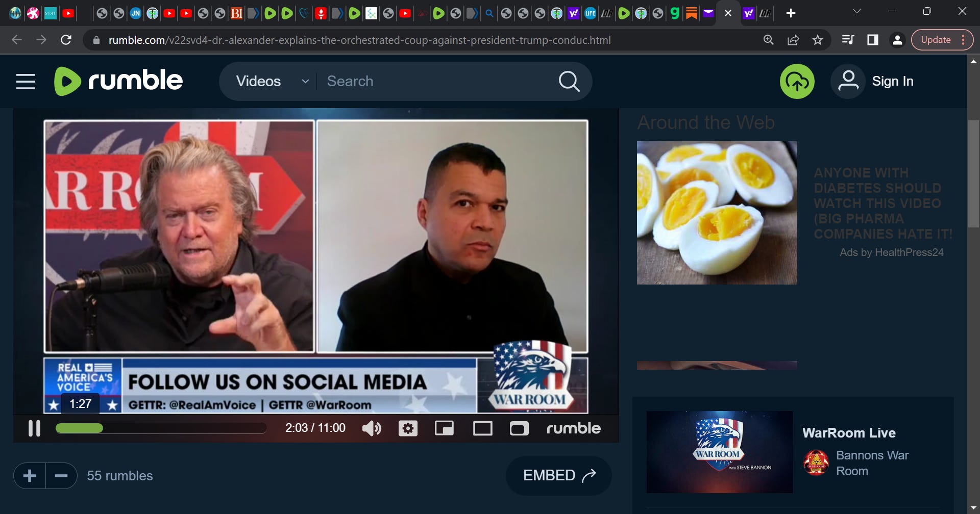980x514 pixels.
Task: Open the zoom magnifier in the address bar
Action: (768, 40)
